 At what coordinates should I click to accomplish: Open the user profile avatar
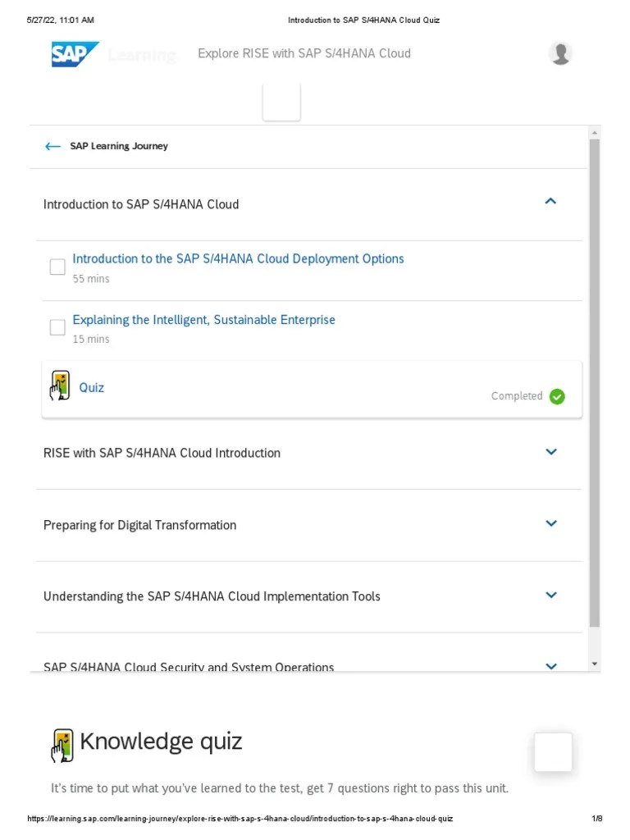pyautogui.click(x=560, y=53)
